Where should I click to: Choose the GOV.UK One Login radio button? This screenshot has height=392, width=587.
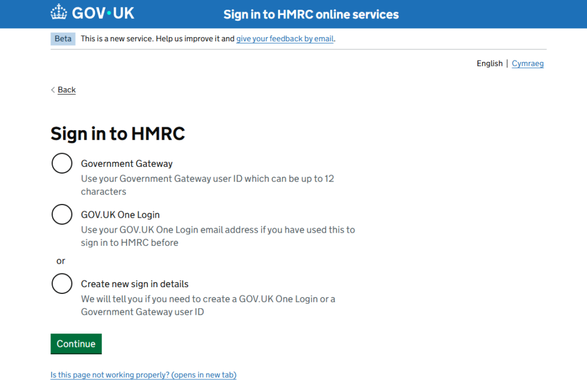(x=62, y=214)
